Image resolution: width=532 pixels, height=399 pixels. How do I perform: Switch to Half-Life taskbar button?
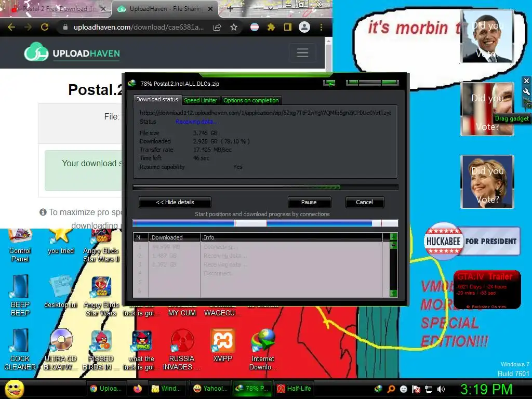[294, 389]
